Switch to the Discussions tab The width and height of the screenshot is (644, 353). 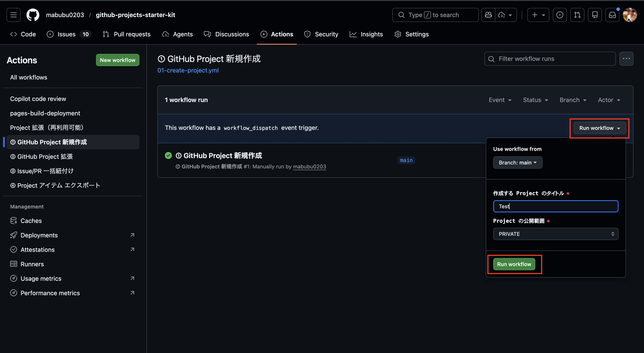point(226,34)
